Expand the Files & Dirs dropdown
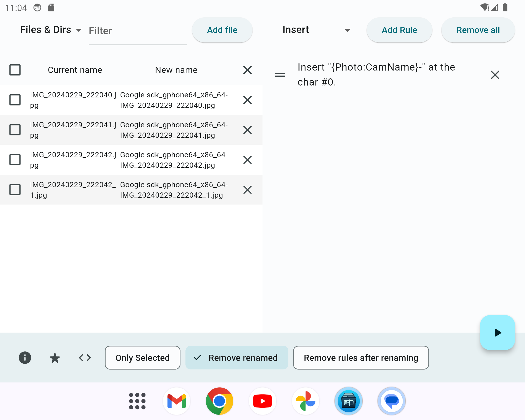This screenshot has height=420, width=525. 51,30
